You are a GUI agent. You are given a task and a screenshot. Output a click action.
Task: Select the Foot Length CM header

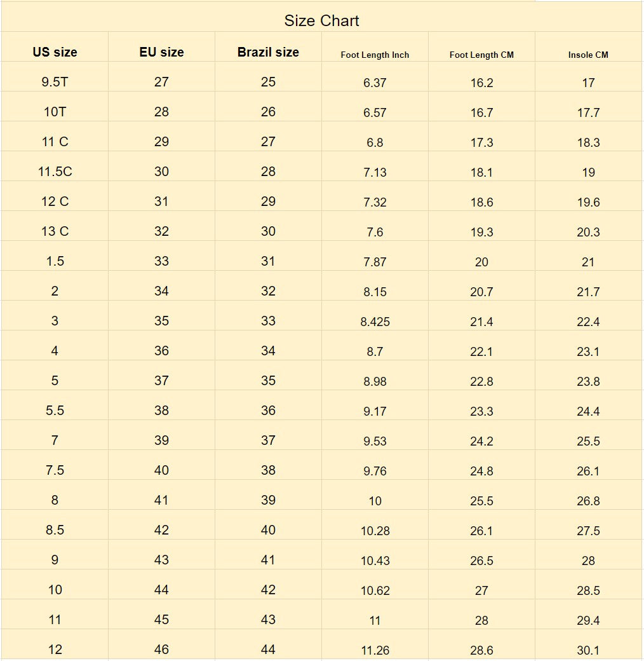point(481,55)
